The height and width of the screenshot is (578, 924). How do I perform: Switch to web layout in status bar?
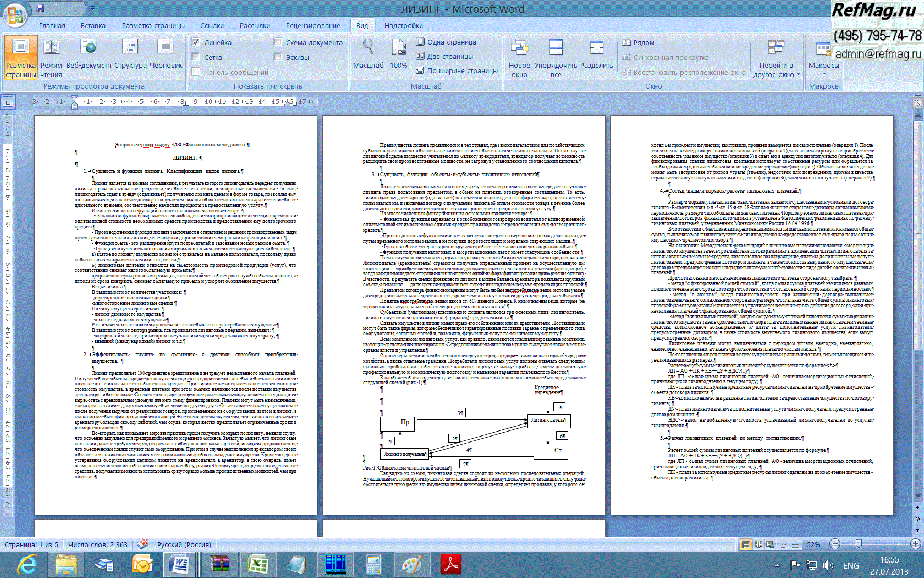point(771,544)
